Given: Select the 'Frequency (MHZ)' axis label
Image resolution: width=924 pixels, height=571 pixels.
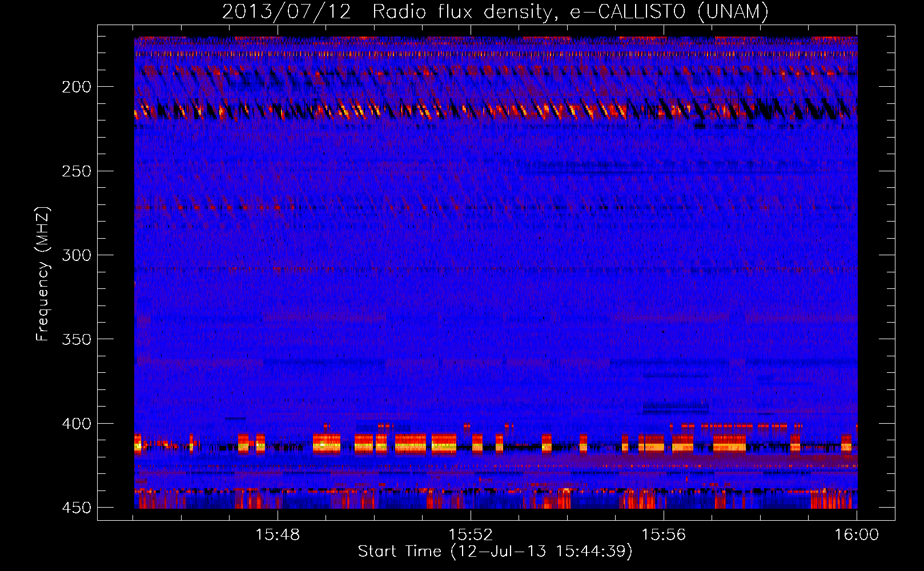Looking at the screenshot, I should point(42,274).
